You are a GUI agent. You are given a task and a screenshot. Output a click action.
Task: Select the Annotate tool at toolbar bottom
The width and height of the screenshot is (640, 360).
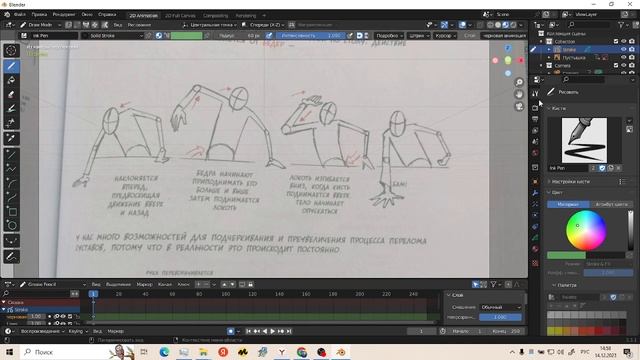coord(11,256)
